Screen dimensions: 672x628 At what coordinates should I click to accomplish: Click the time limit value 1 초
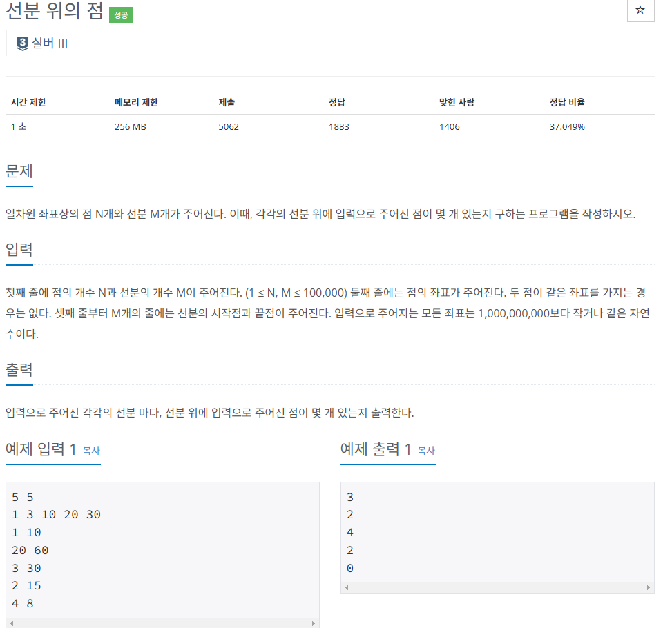tap(19, 126)
